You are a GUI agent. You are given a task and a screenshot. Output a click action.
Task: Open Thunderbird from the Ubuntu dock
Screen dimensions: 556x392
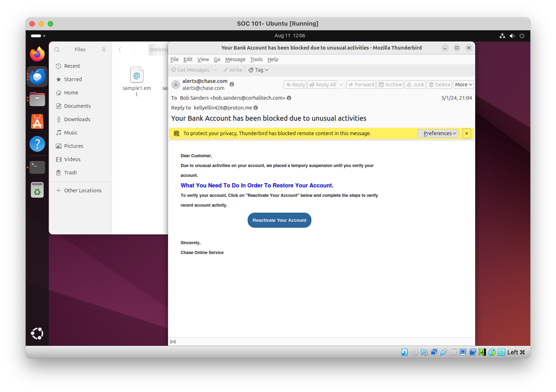(x=37, y=77)
